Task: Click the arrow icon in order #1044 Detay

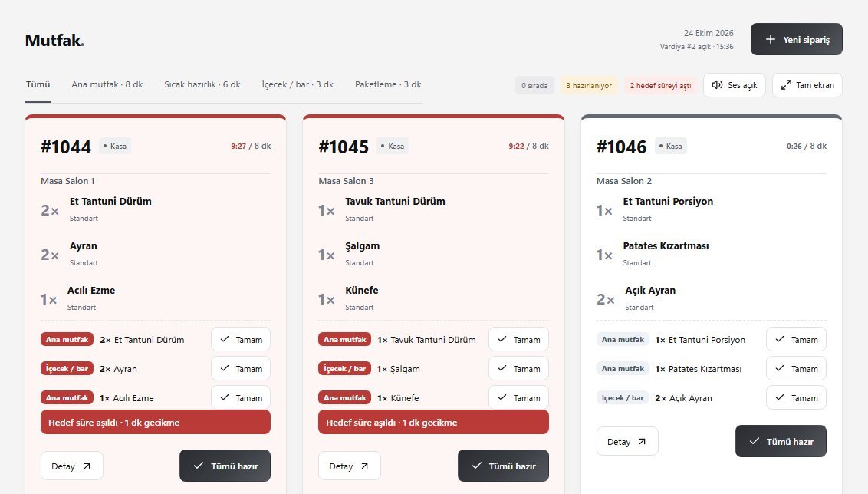Action: point(87,466)
